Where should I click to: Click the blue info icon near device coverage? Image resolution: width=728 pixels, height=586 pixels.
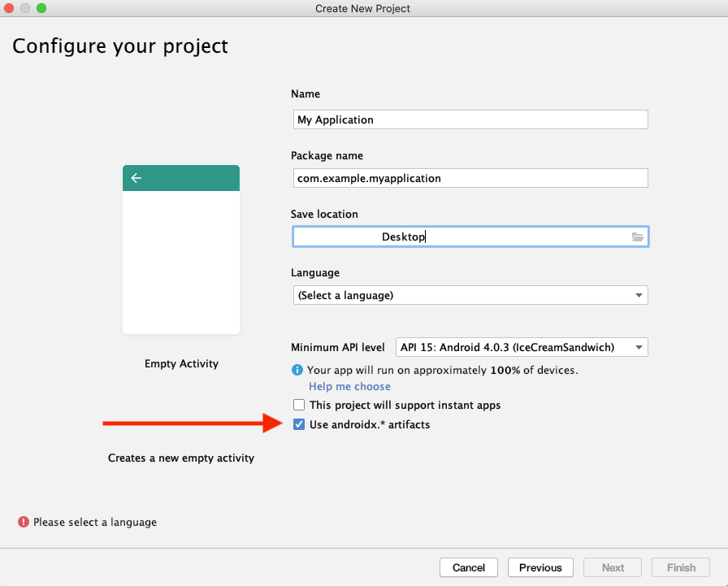(297, 370)
